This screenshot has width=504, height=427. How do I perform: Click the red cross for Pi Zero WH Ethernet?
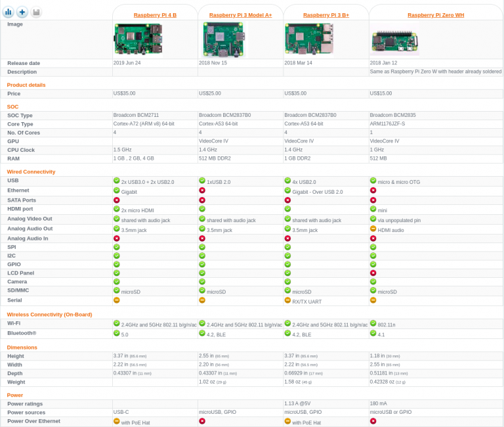click(373, 191)
